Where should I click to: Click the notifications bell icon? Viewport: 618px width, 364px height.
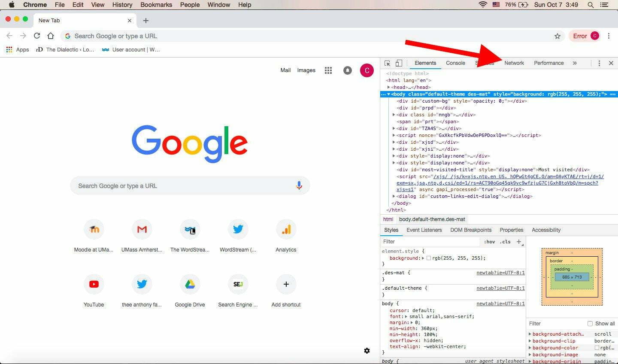(348, 70)
